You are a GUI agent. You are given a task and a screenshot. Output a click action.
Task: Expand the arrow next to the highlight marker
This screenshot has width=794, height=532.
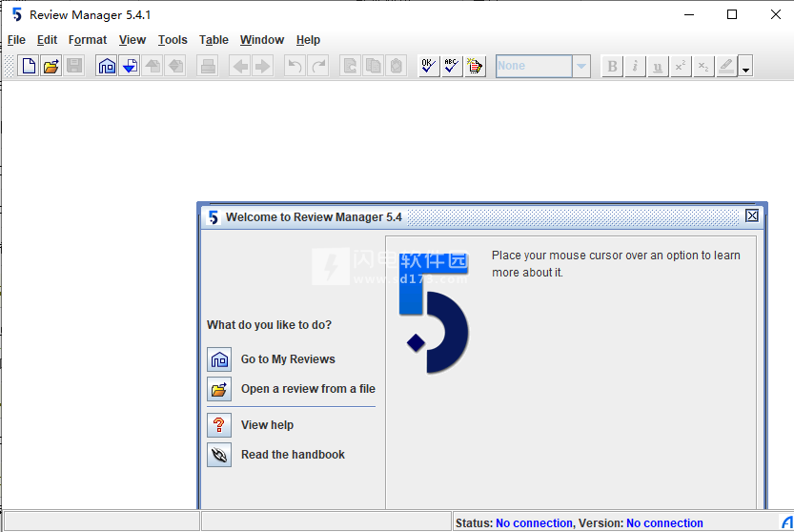(x=745, y=68)
